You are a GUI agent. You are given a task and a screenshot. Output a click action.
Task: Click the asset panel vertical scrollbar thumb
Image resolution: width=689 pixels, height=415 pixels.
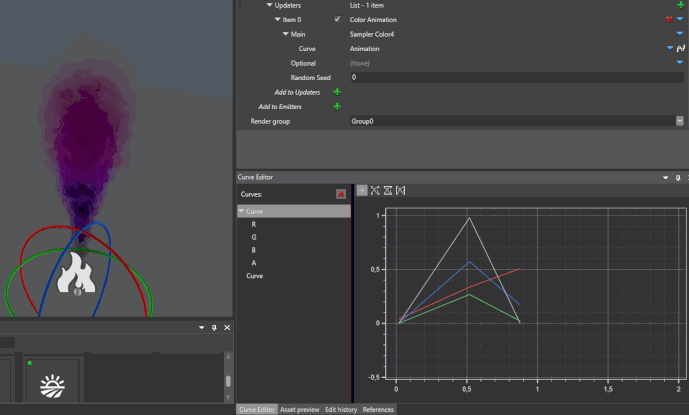click(228, 381)
